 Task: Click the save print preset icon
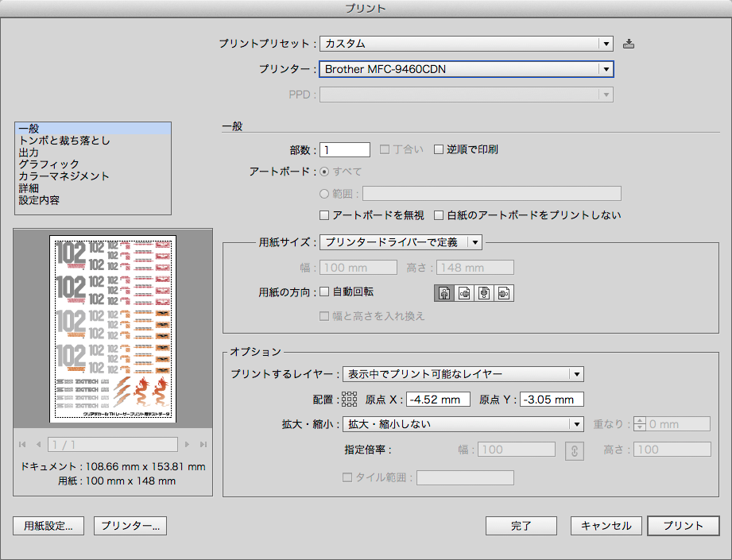(x=629, y=44)
